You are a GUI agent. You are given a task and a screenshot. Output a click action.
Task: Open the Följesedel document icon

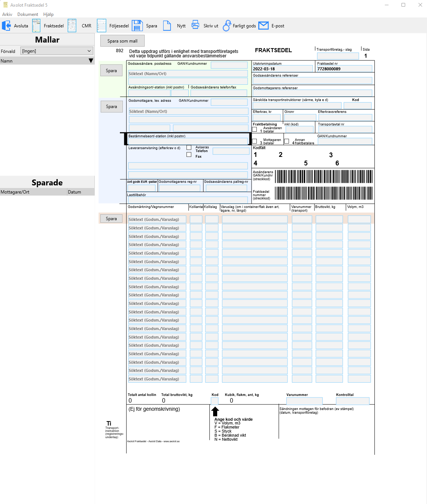(101, 26)
